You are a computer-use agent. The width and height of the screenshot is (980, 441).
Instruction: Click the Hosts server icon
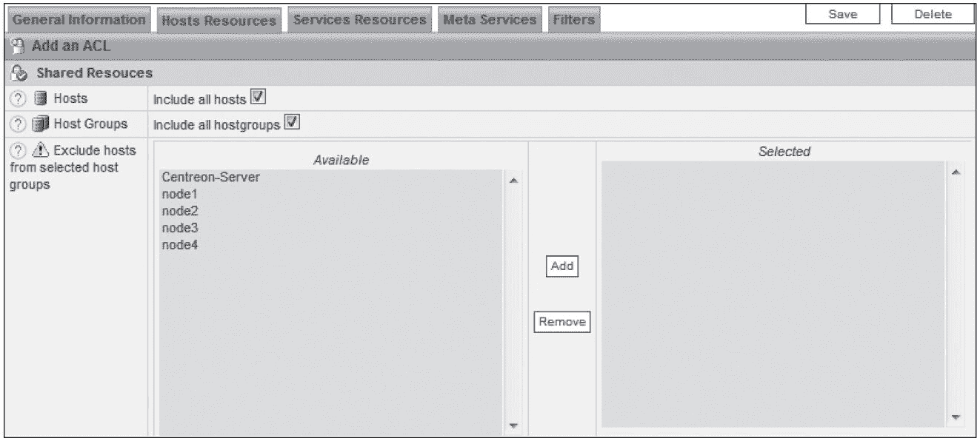point(41,99)
